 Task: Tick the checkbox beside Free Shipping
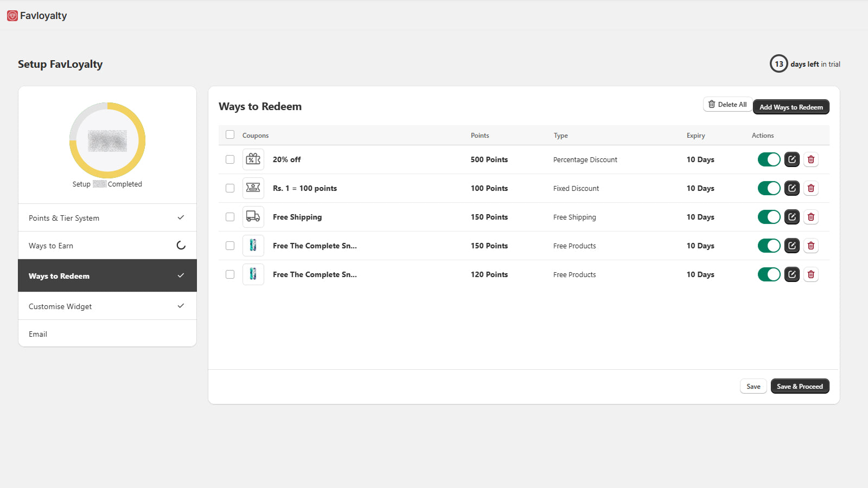click(x=230, y=217)
